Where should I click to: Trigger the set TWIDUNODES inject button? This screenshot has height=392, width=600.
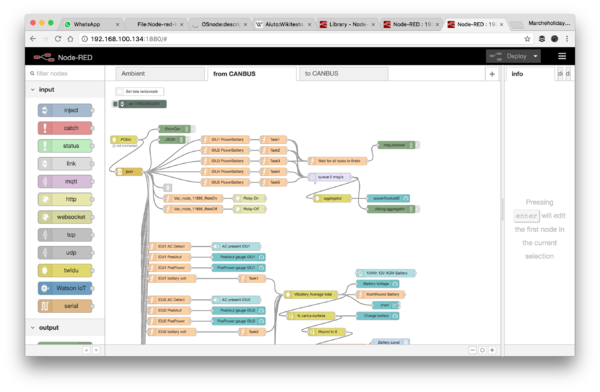click(x=115, y=104)
